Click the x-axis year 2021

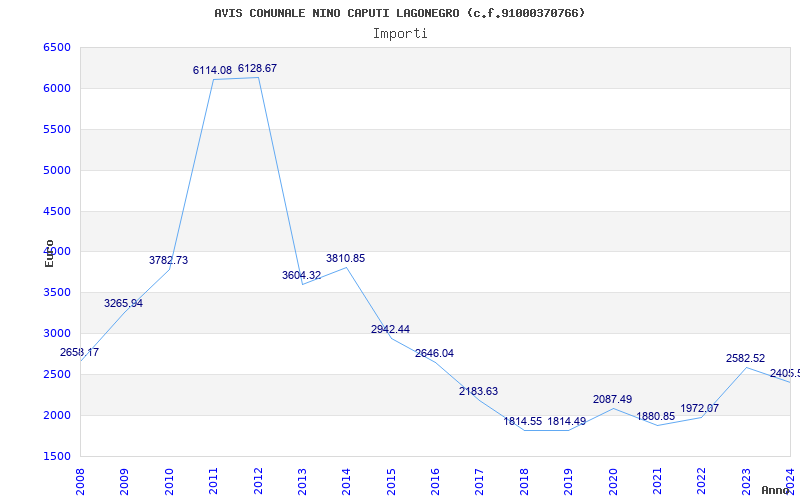(657, 482)
